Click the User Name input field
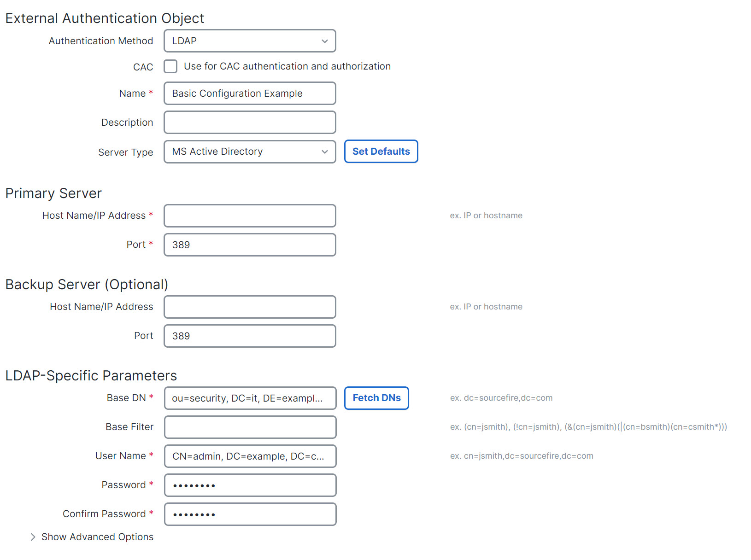The image size is (751, 560). pos(249,456)
